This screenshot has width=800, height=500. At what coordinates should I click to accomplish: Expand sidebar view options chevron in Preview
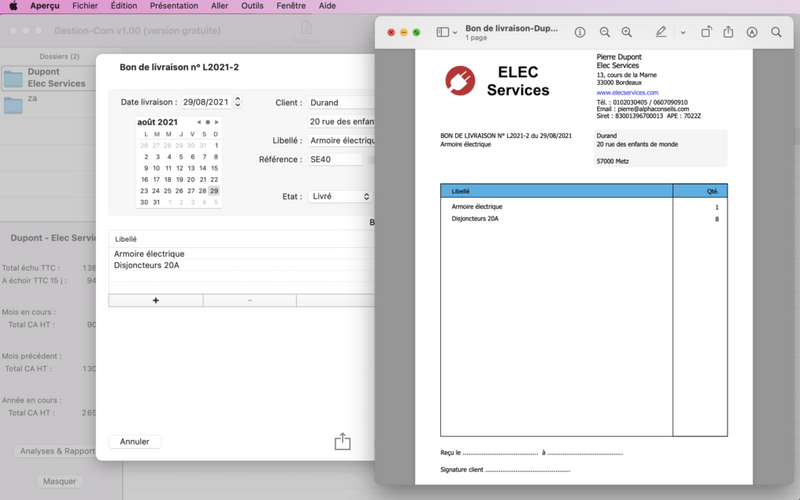(x=455, y=33)
